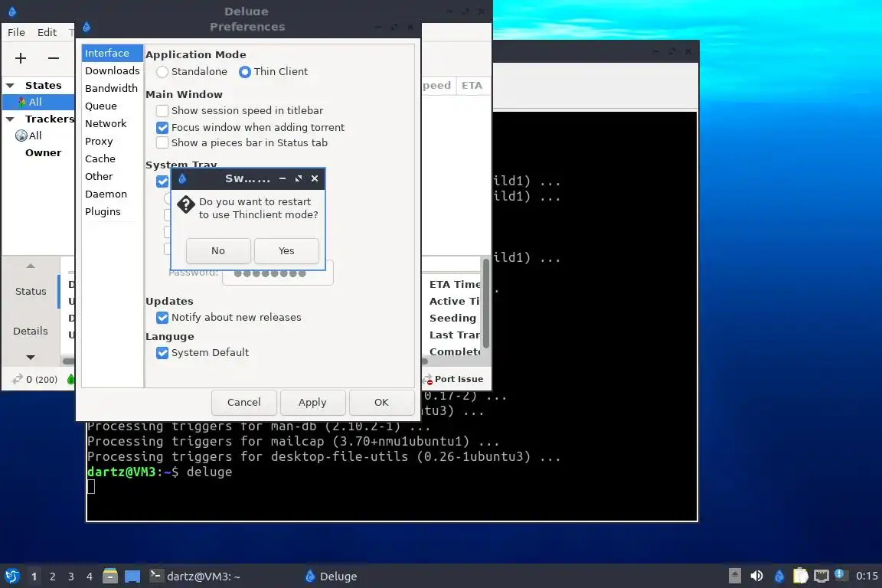Cancel the Preferences dialog
The width and height of the screenshot is (882, 588).
[x=243, y=402]
